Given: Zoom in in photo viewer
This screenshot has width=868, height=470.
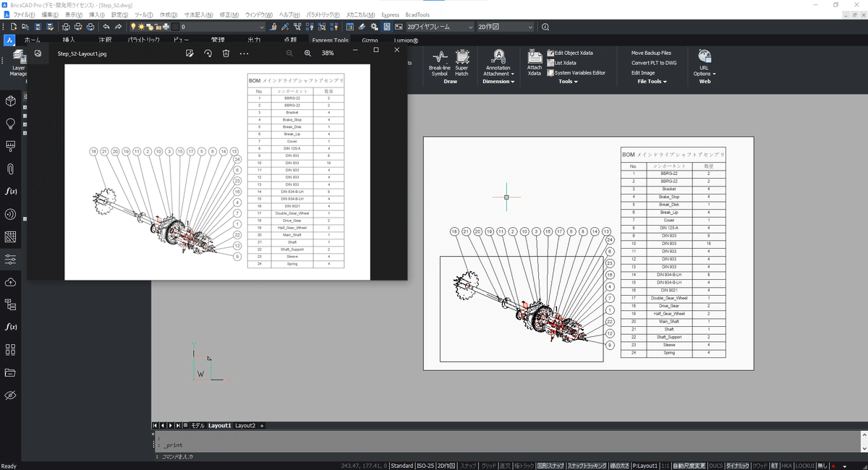Looking at the screenshot, I should 307,53.
